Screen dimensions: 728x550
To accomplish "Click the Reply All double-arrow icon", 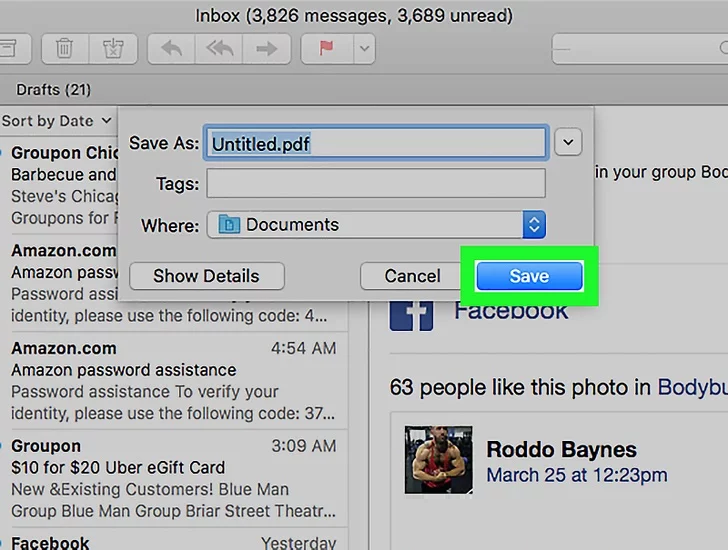I will (x=219, y=48).
